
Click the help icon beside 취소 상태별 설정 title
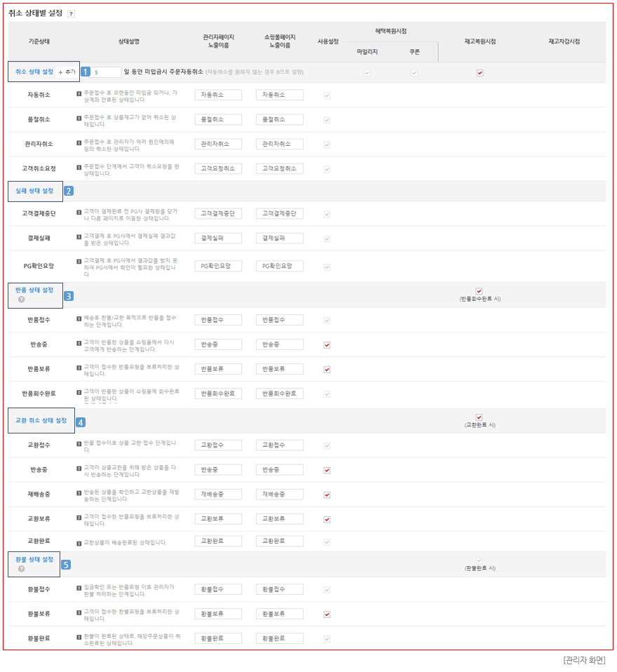tap(71, 14)
